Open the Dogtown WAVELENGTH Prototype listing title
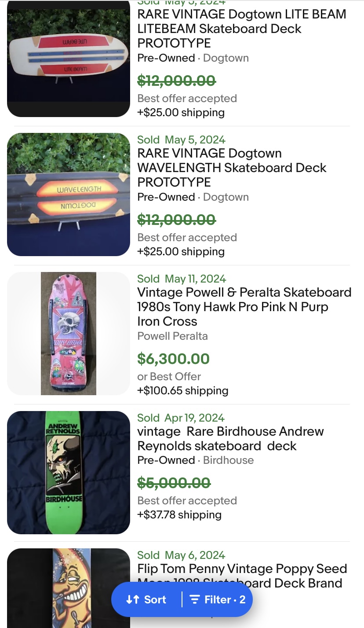Viewport: 364px width, 628px height. (232, 168)
